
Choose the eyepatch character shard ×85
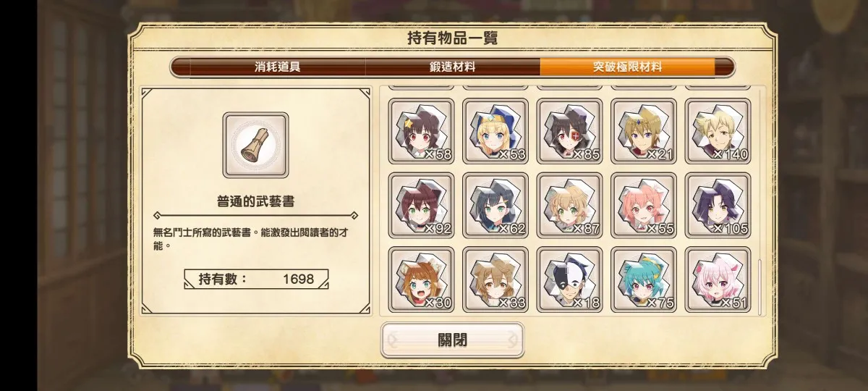click(x=570, y=132)
